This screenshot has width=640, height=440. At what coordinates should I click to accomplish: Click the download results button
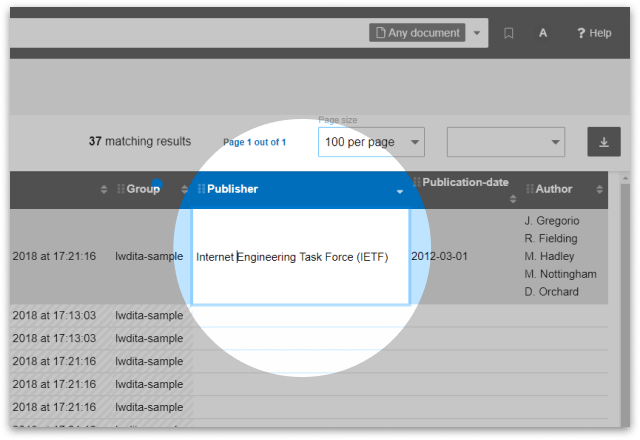(x=604, y=142)
